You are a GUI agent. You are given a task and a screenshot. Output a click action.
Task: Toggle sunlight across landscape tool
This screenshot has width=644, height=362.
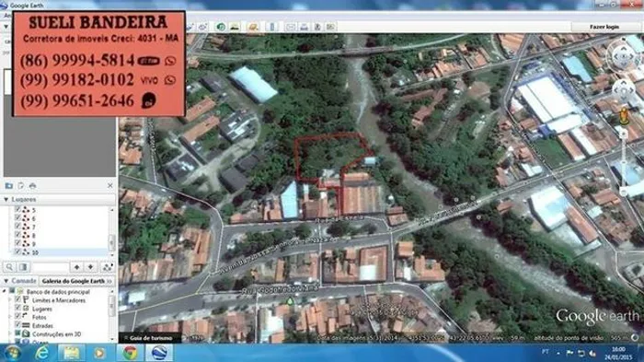(235, 27)
